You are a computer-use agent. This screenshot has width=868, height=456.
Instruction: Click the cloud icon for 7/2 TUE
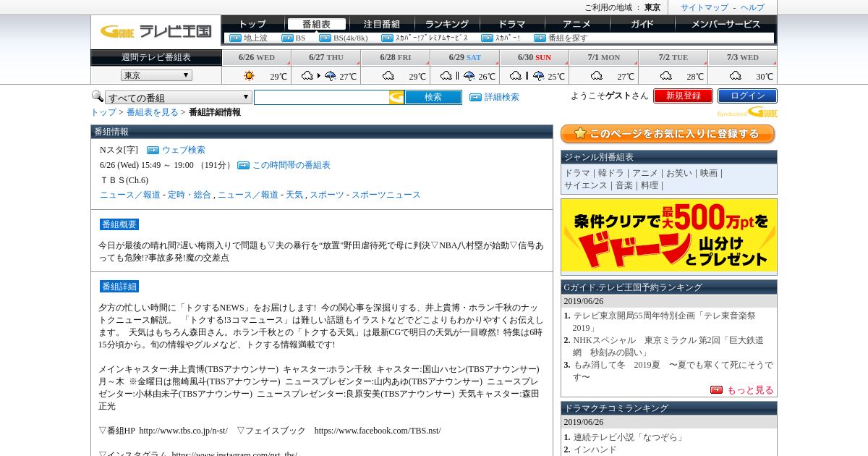(665, 75)
